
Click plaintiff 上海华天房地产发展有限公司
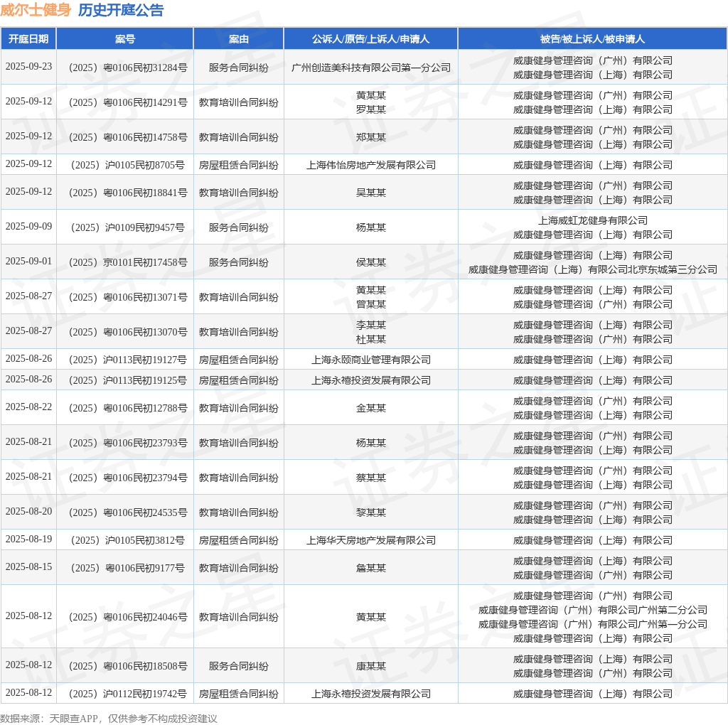pyautogui.click(x=371, y=540)
